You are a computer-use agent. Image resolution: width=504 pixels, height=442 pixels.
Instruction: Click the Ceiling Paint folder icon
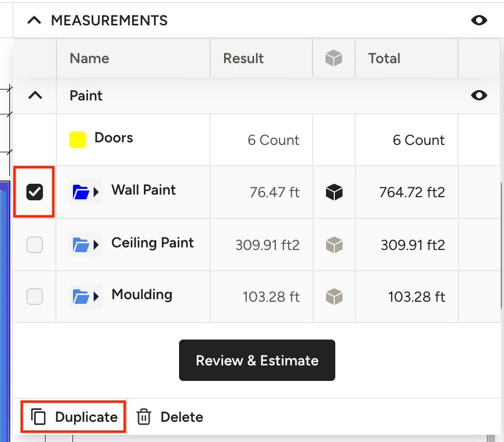(81, 245)
